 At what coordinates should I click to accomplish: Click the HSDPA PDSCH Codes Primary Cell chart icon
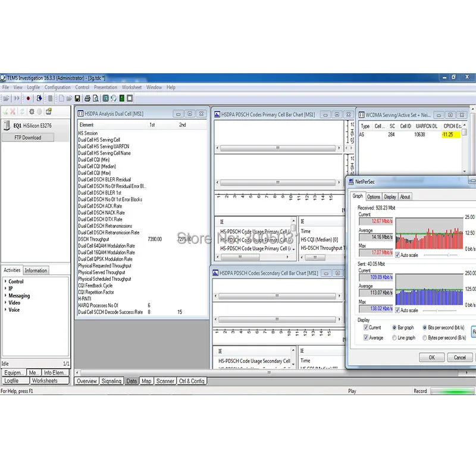coord(217,114)
